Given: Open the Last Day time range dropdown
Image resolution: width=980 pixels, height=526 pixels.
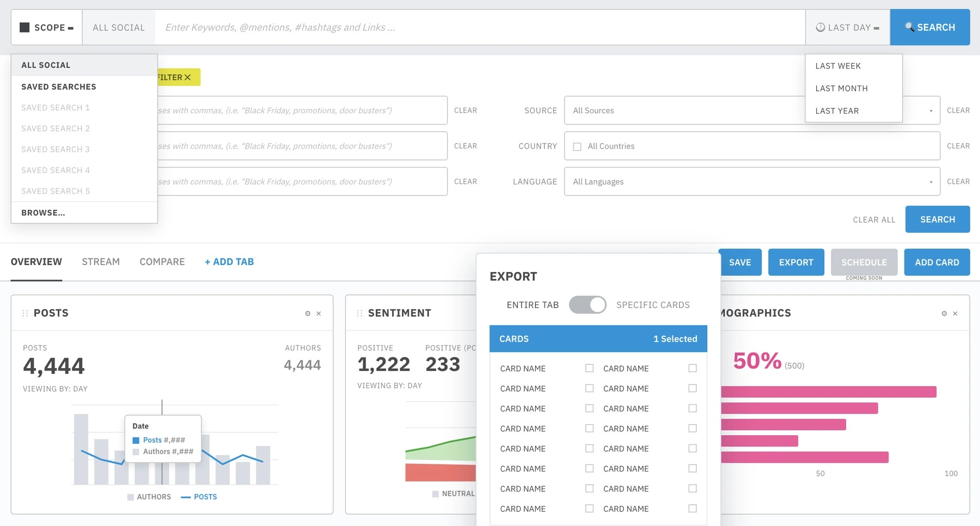Looking at the screenshot, I should 848,27.
